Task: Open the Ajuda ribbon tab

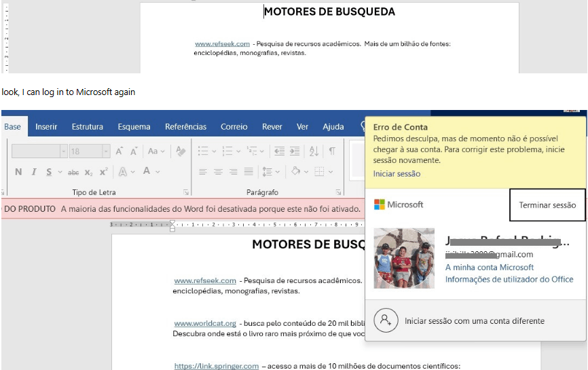Action: [333, 127]
